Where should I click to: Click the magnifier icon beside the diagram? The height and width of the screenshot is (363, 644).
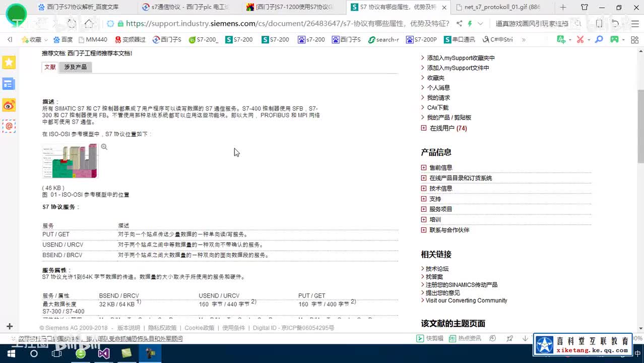(104, 147)
